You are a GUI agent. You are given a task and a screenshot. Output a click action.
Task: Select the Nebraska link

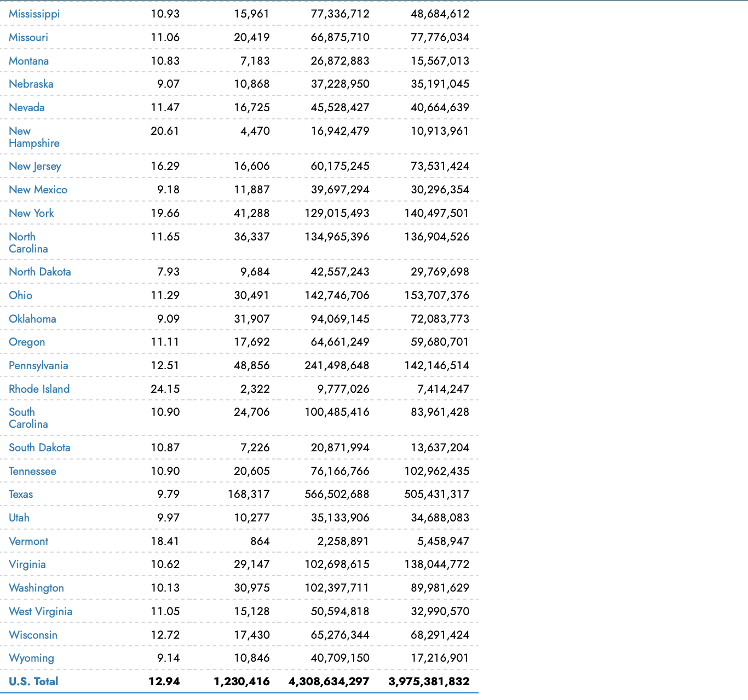[31, 84]
